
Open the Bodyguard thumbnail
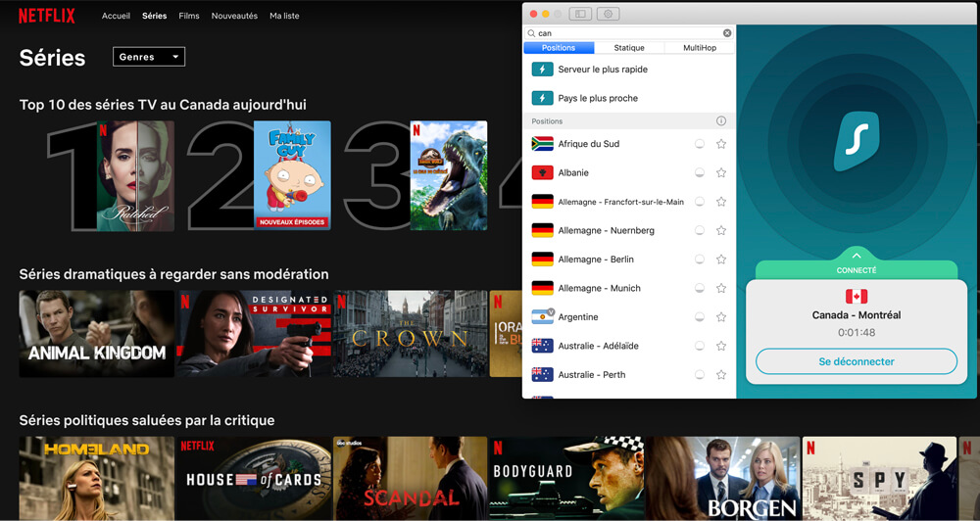click(566, 479)
